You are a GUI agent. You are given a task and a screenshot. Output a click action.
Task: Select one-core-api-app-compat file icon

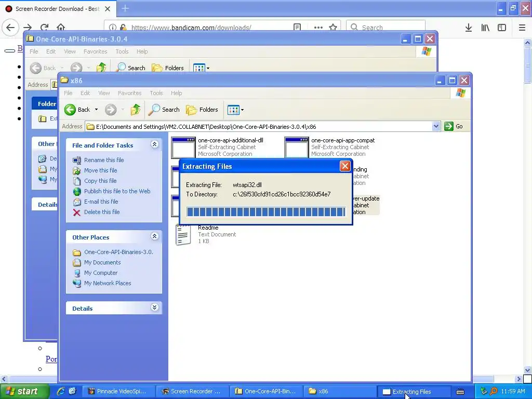297,147
